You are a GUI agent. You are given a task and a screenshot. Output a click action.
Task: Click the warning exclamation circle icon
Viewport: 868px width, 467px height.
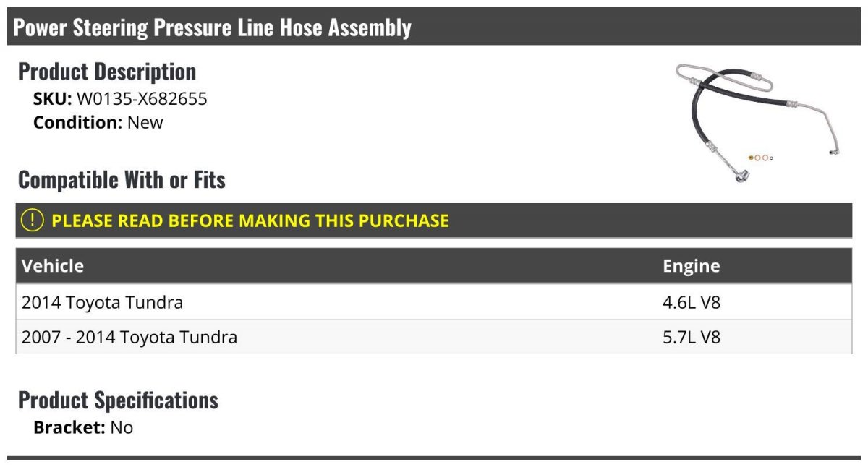tap(33, 220)
